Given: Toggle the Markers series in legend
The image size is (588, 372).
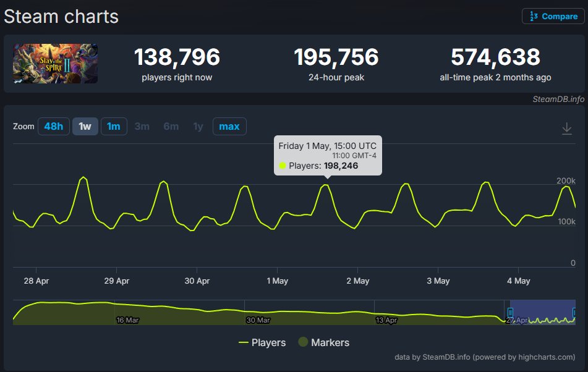Looking at the screenshot, I should click(x=323, y=342).
